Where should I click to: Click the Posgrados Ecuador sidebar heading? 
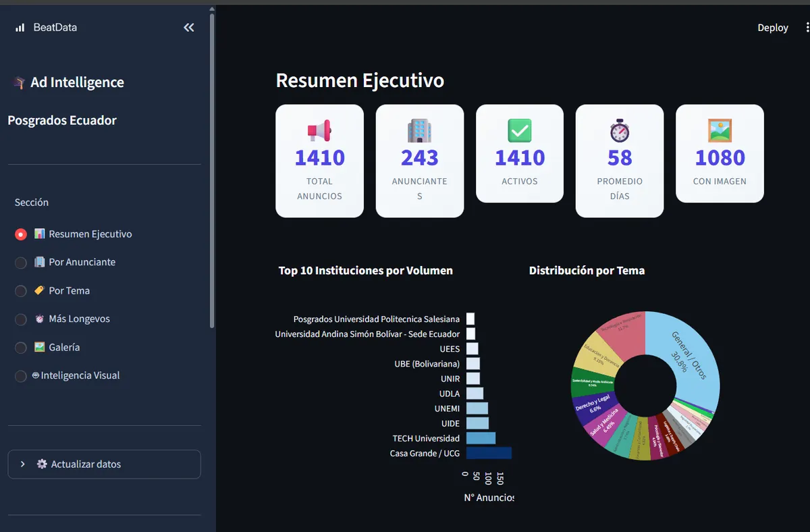click(62, 120)
